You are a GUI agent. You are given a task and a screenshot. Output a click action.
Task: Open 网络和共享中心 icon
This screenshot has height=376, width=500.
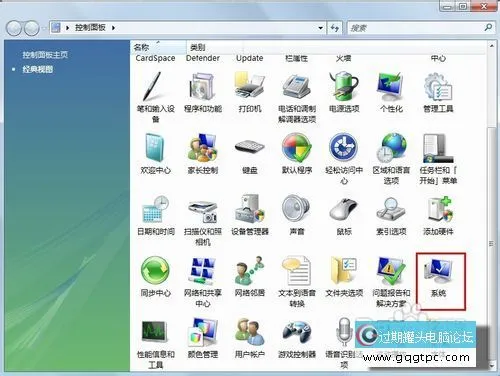click(x=202, y=271)
